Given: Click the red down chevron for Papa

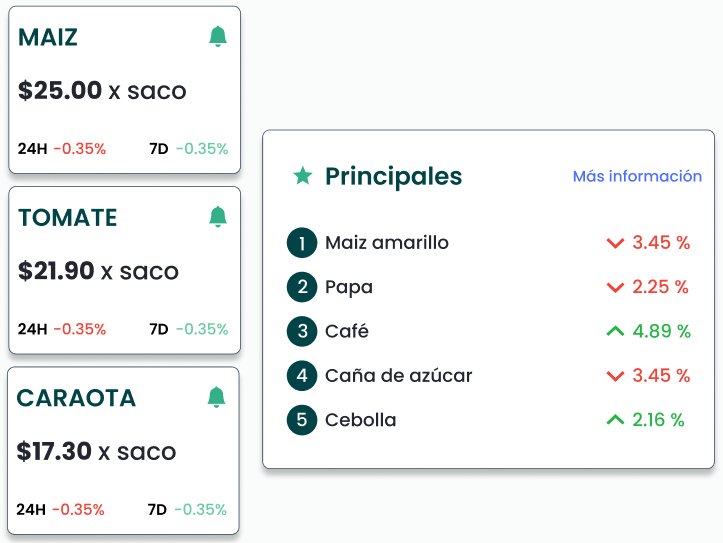Looking at the screenshot, I should [615, 288].
